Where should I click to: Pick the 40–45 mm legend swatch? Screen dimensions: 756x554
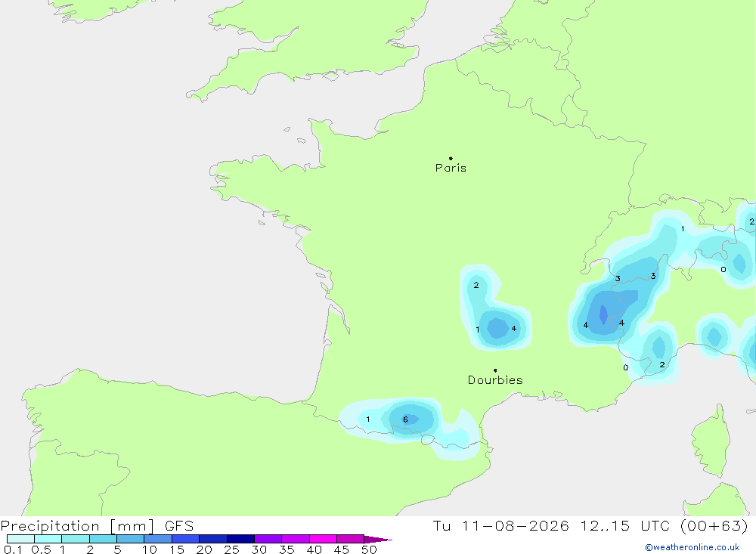click(x=323, y=539)
